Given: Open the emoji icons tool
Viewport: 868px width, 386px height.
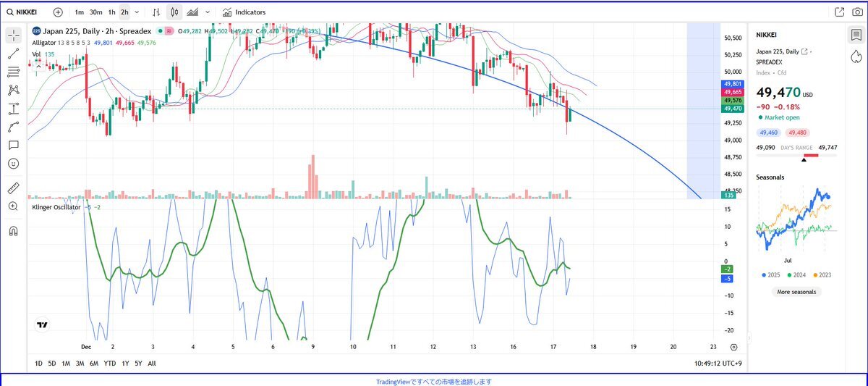Looking at the screenshot, I should tap(13, 164).
